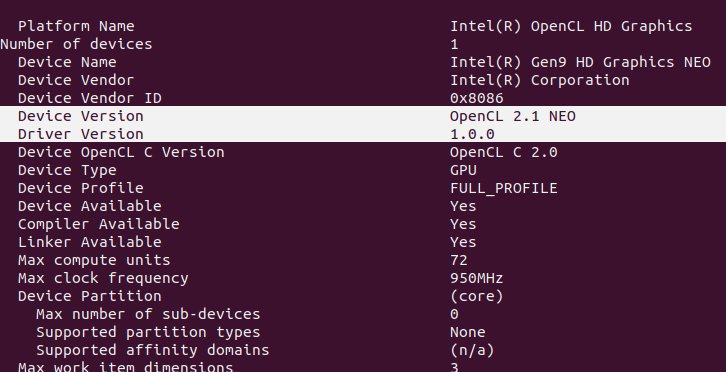Select the value '(core)'
Image resolution: width=726 pixels, height=372 pixels.
(476, 296)
